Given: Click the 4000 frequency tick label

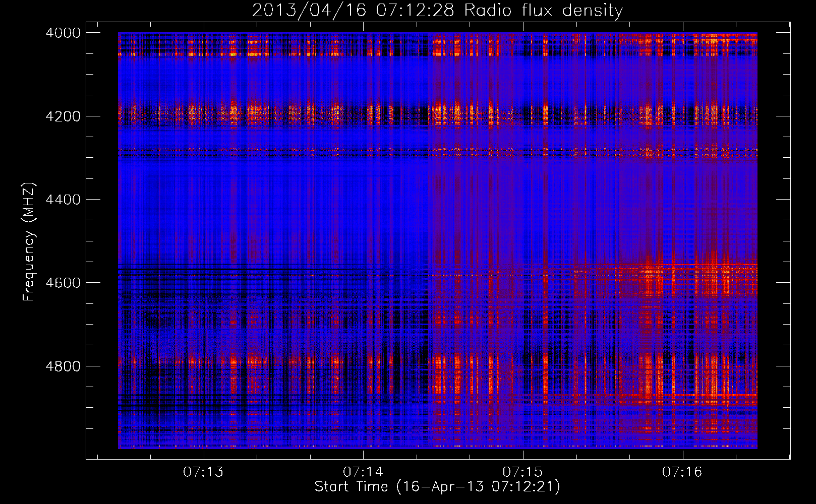Looking at the screenshot, I should tap(63, 33).
